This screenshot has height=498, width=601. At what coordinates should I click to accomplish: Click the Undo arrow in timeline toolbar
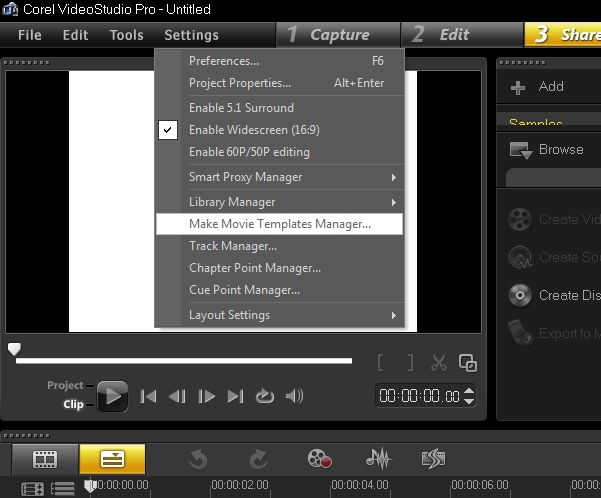tap(198, 459)
